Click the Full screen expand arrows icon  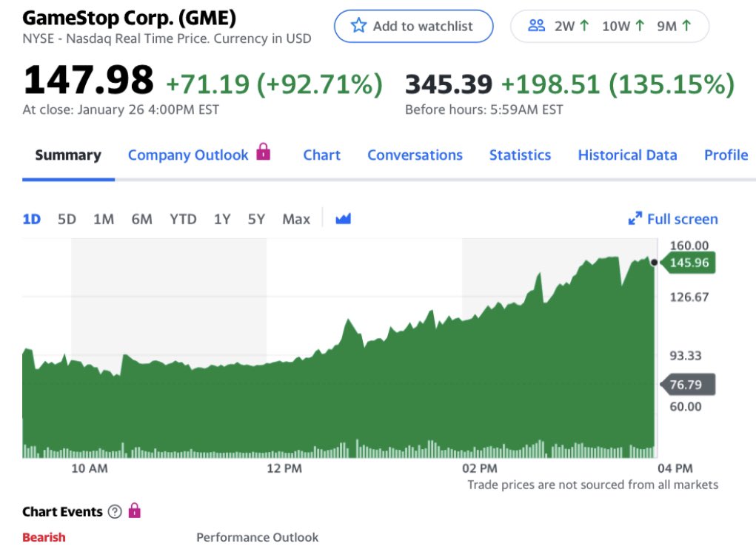coord(635,219)
